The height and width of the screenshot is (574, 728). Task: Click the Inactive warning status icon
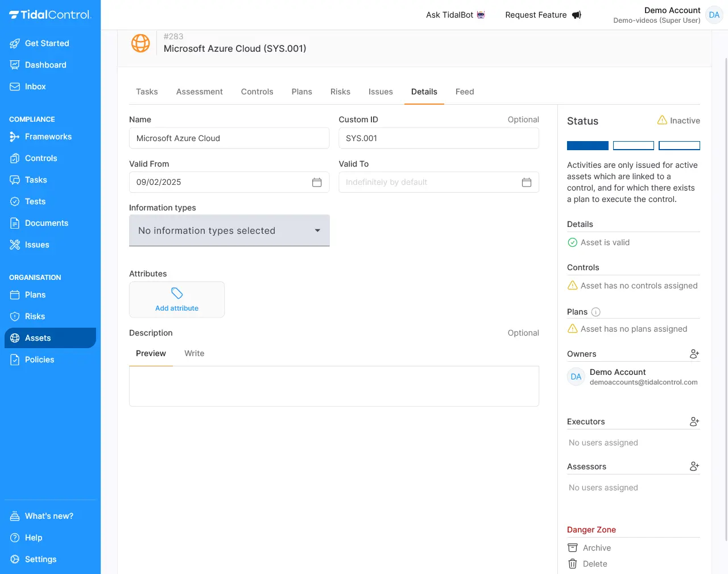(x=662, y=120)
